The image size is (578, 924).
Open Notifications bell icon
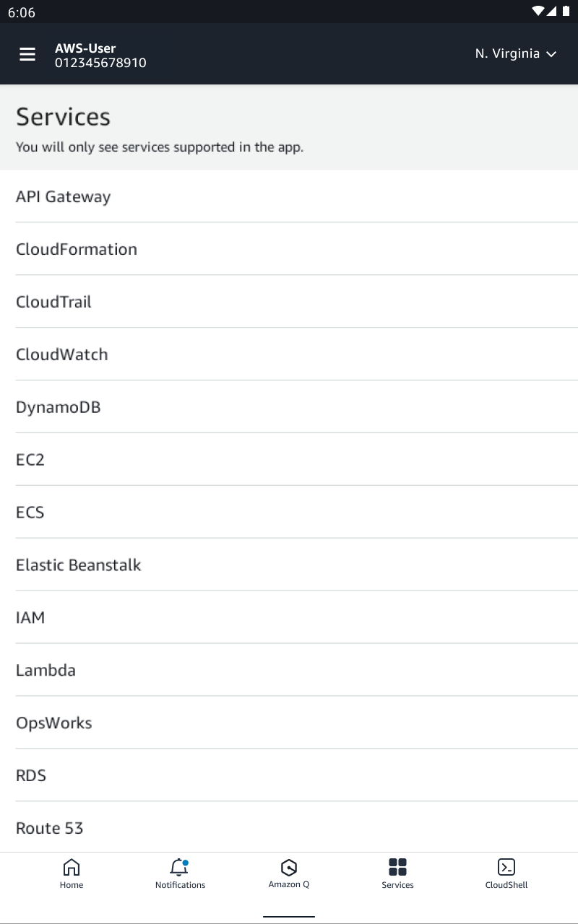tap(179, 867)
